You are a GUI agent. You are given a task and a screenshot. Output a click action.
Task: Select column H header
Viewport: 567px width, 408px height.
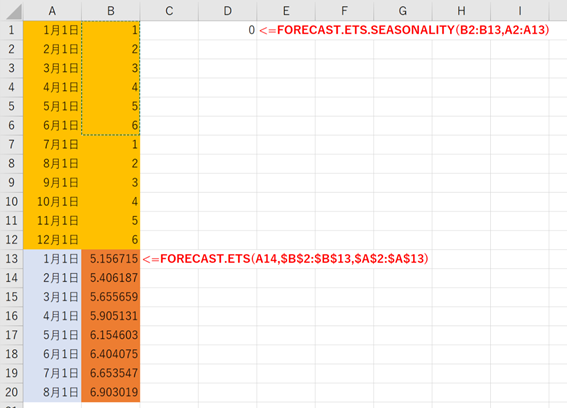pos(461,11)
